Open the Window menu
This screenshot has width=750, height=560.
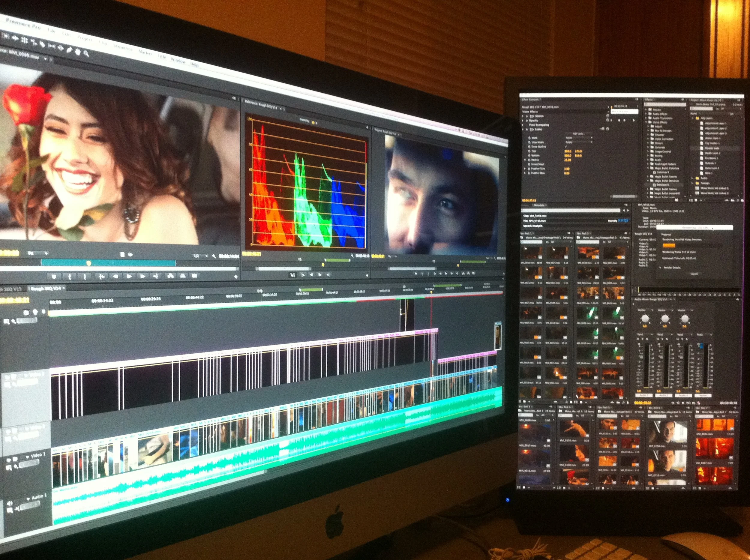pos(178,61)
